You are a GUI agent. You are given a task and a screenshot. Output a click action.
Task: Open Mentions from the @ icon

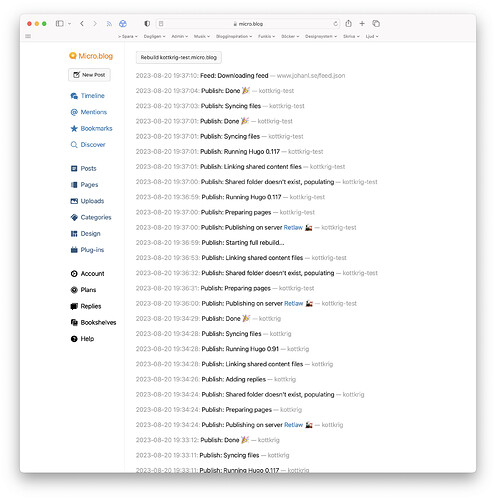pos(74,112)
